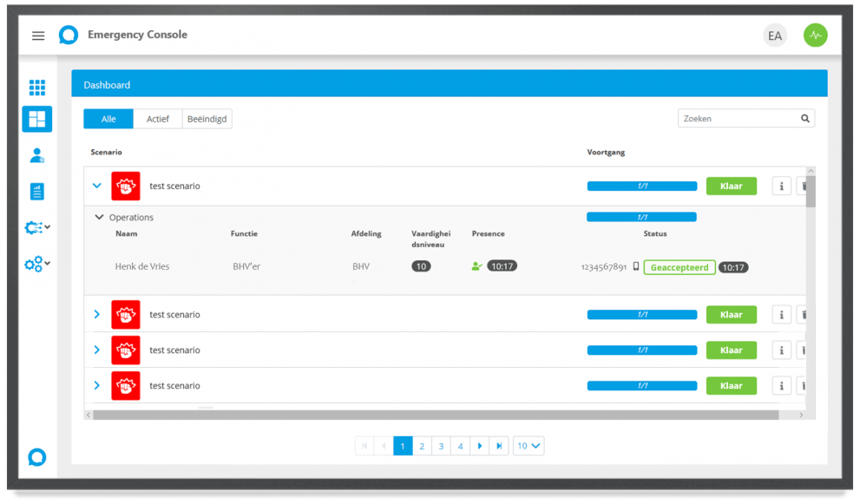Viewport: 860px width, 504px height.
Task: Open the hamburger menu
Action: pyautogui.click(x=38, y=36)
